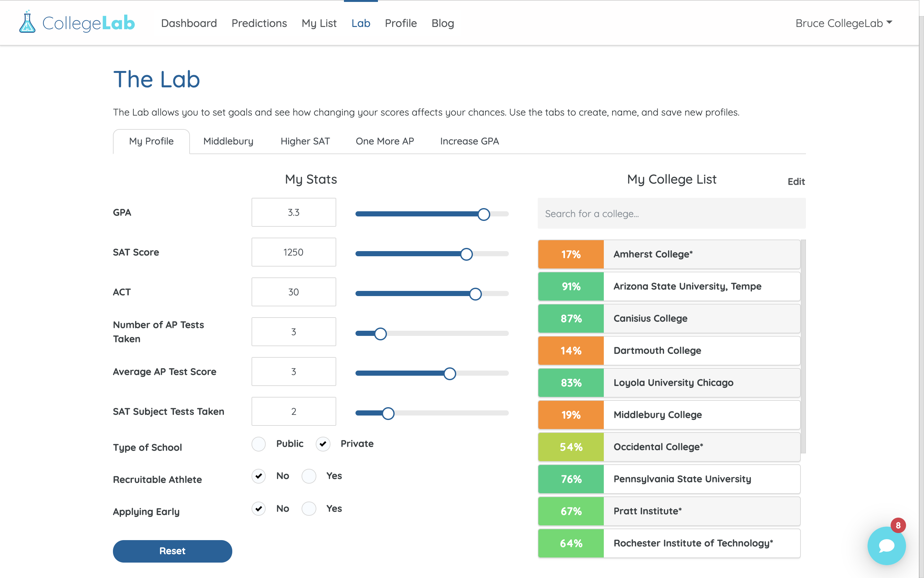Select Public school type
The height and width of the screenshot is (578, 924).
click(259, 444)
